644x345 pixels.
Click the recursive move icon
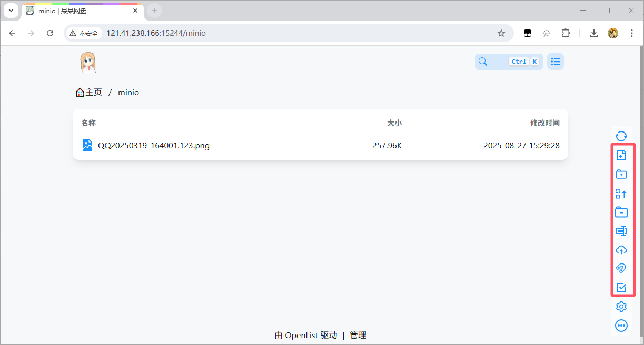point(621,194)
